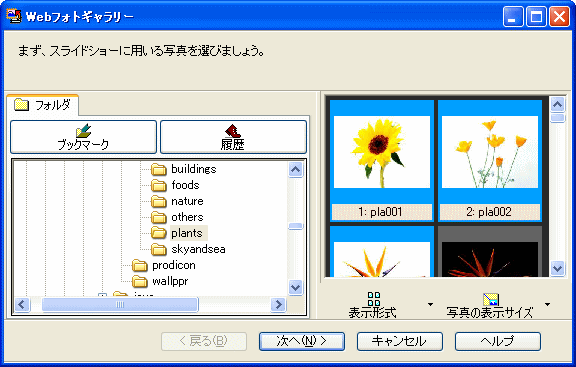This screenshot has width=576, height=367.
Task: Click folder tree vertical scrollbar thumb
Action: pos(296,226)
